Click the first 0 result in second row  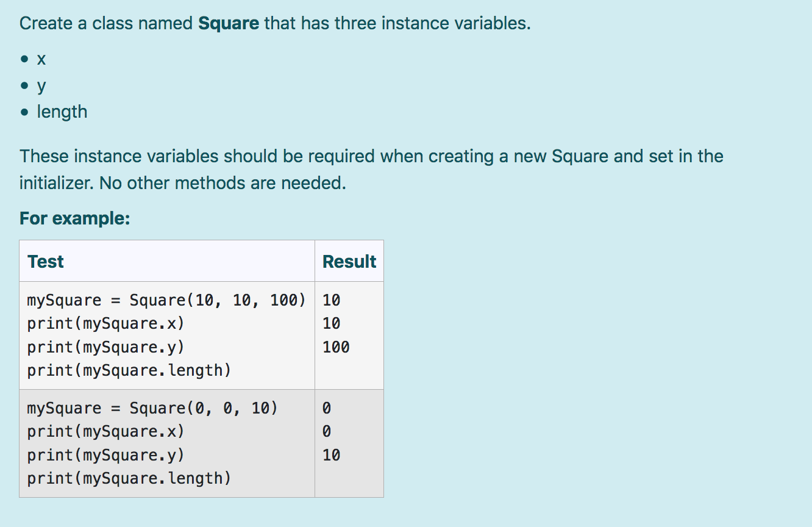[x=326, y=407]
